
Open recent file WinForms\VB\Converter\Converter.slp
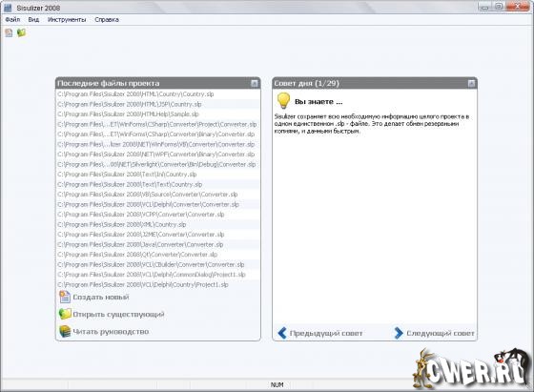coord(156,144)
